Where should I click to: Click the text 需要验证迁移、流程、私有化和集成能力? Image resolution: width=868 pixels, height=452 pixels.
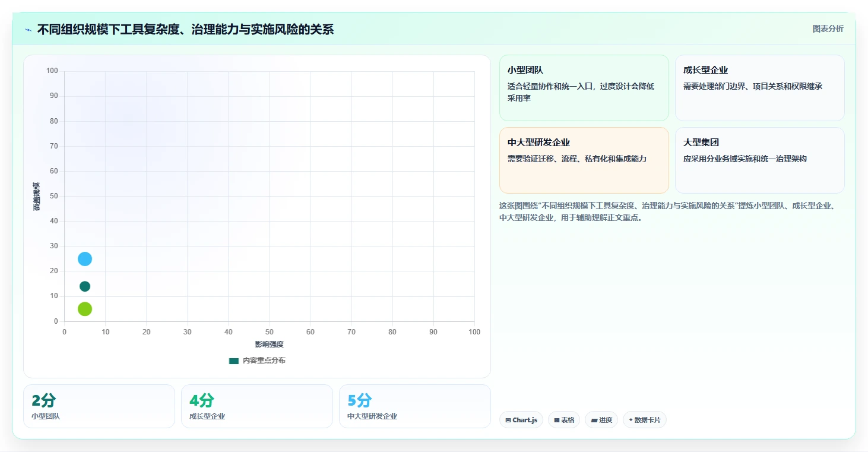click(x=577, y=159)
